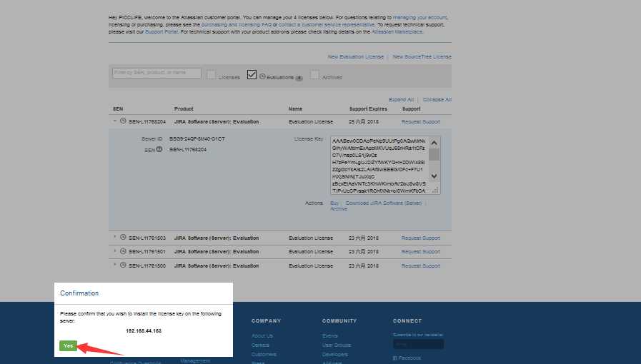Request Support for SEN-L11768204
641x364 pixels.
[x=421, y=122]
